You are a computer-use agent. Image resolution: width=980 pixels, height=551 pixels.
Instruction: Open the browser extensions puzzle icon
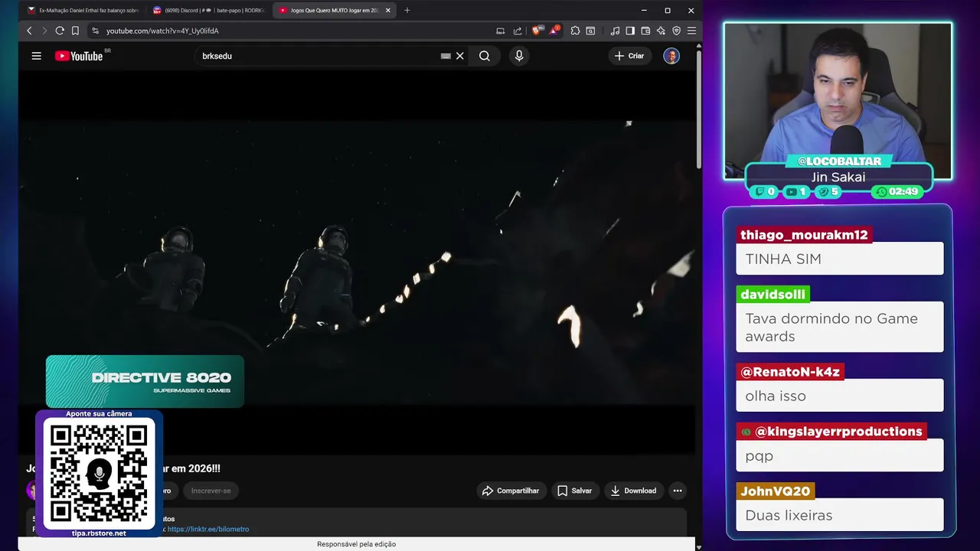pos(575,31)
